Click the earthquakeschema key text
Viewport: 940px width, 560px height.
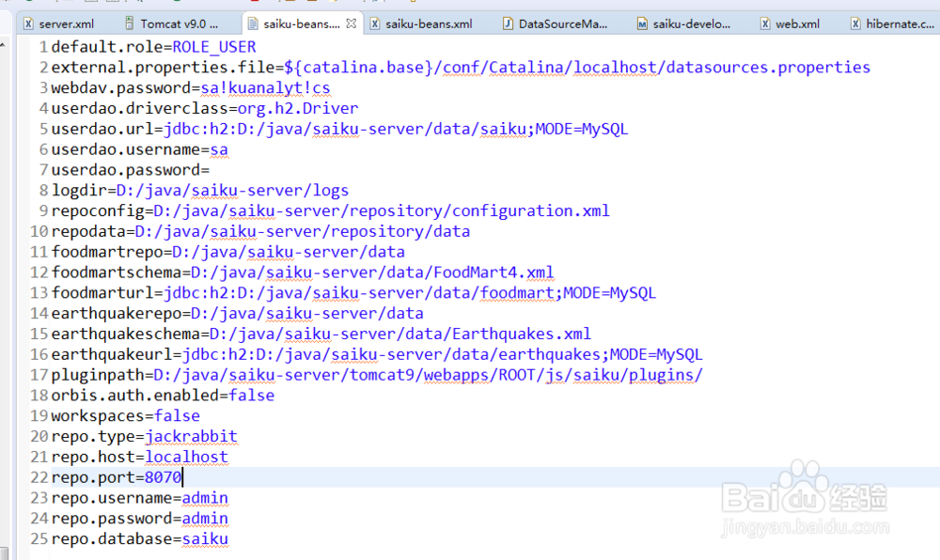click(x=126, y=334)
